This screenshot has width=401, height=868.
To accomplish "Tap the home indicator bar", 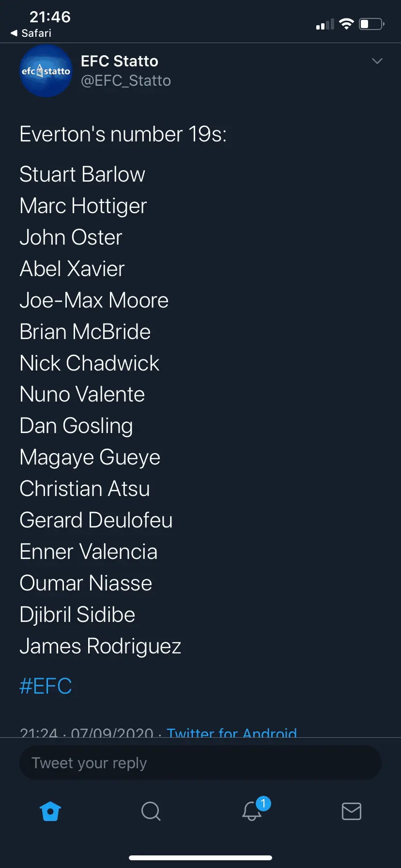I will 200,858.
